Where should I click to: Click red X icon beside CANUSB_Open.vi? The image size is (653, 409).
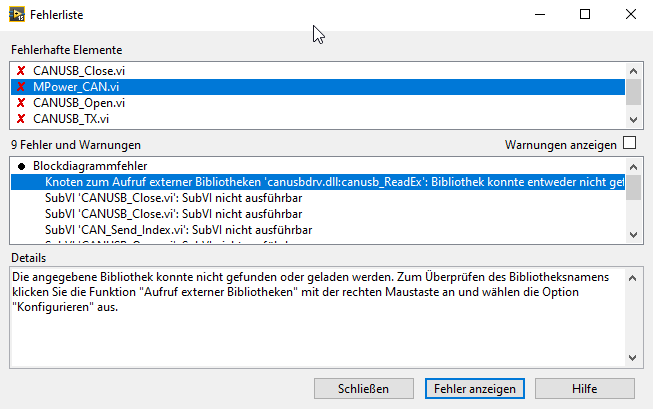click(20, 103)
